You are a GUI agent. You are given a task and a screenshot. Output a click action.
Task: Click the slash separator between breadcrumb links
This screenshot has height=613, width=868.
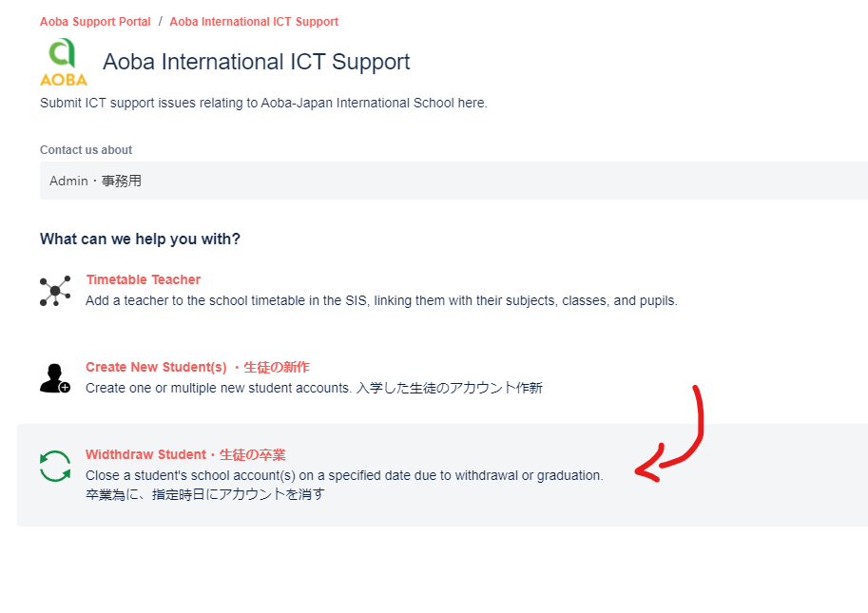160,22
